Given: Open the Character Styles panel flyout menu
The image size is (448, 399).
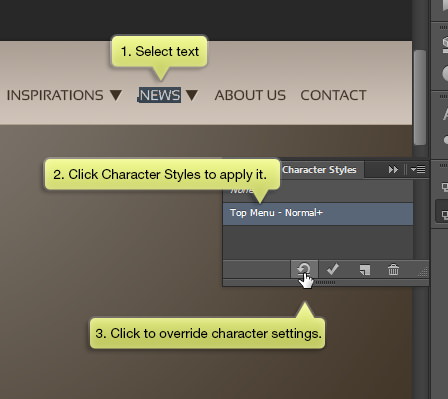Looking at the screenshot, I should [418, 170].
